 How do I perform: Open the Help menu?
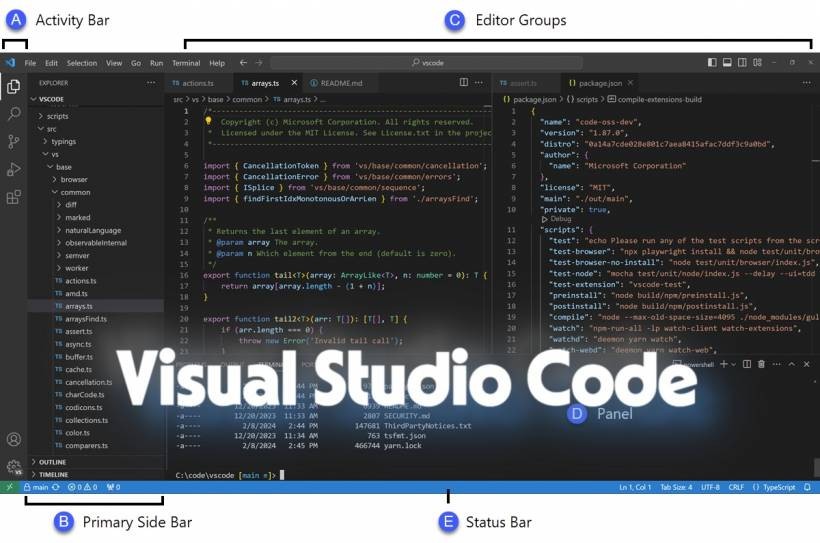(217, 63)
